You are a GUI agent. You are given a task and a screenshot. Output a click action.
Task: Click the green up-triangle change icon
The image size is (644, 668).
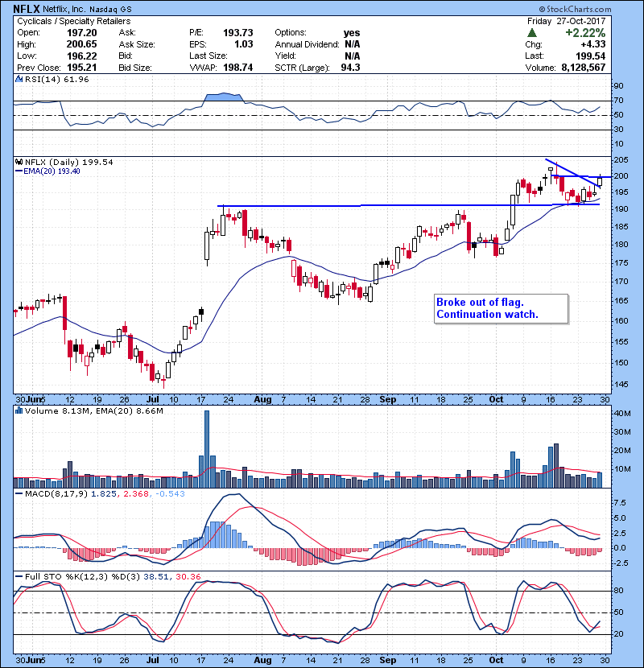pos(531,33)
